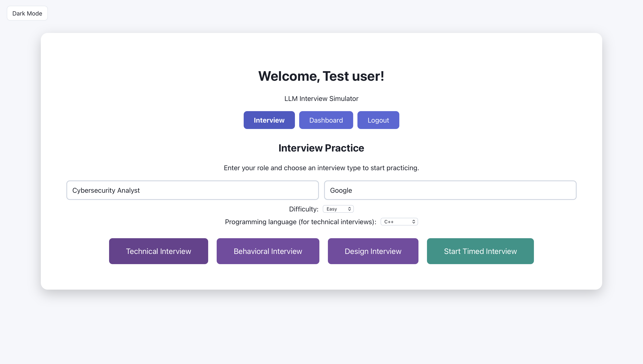
Task: Click the Welcome, Test user! heading
Action: (321, 76)
